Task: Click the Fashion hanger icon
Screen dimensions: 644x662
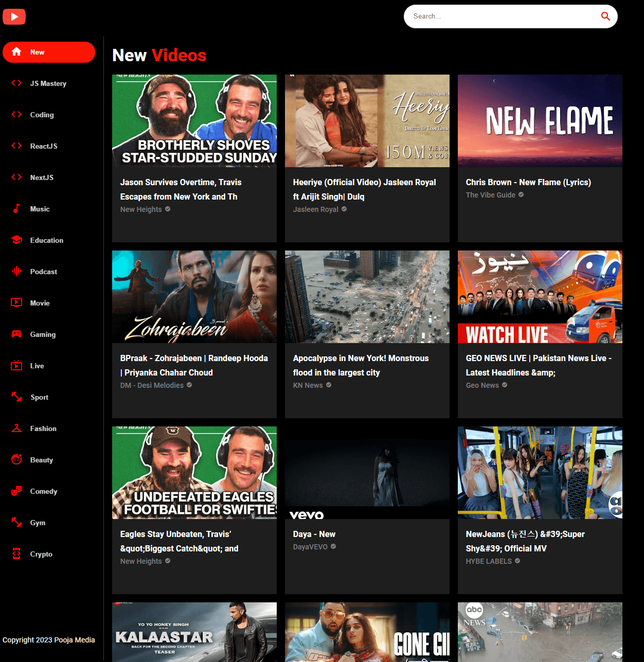Action: pos(16,428)
